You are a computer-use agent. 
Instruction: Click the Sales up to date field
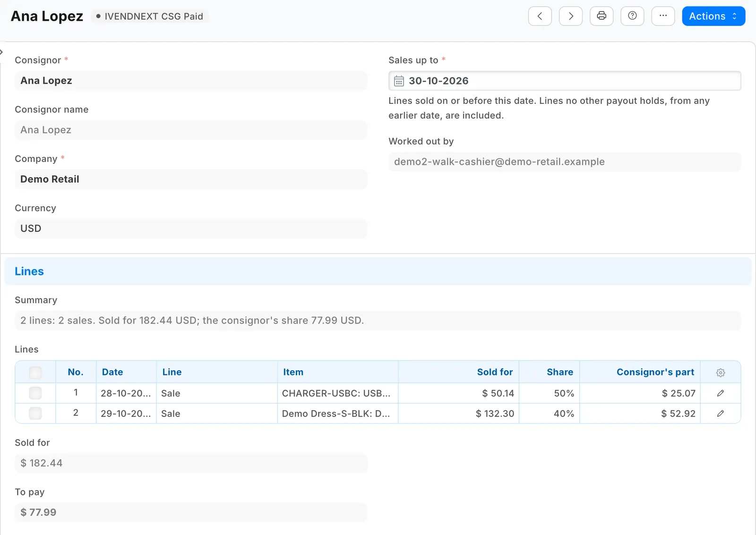tap(565, 81)
